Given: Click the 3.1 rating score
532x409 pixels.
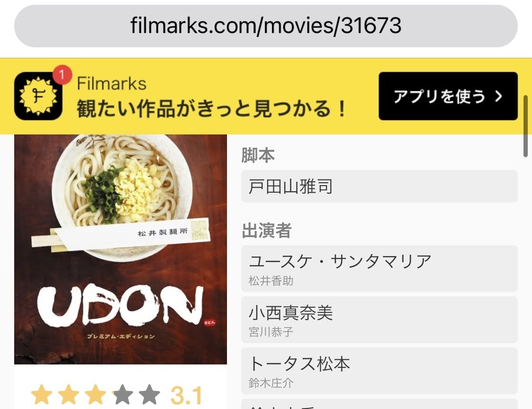Looking at the screenshot, I should [x=186, y=395].
